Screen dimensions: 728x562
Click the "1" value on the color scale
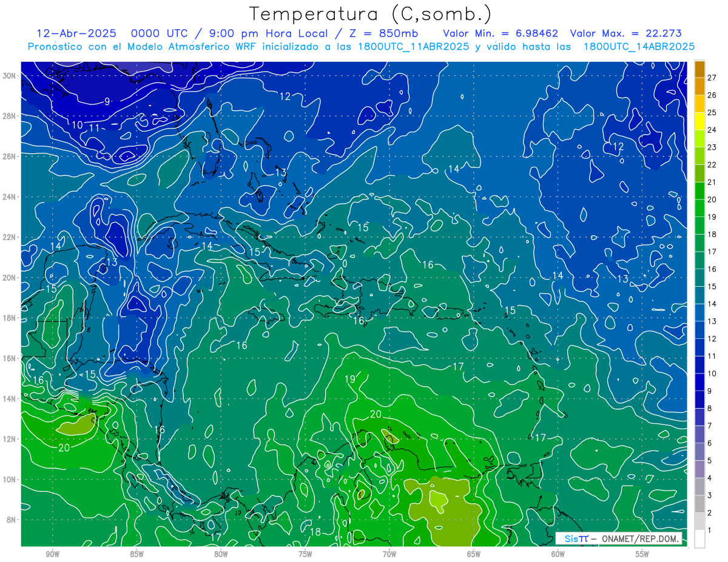tap(710, 530)
